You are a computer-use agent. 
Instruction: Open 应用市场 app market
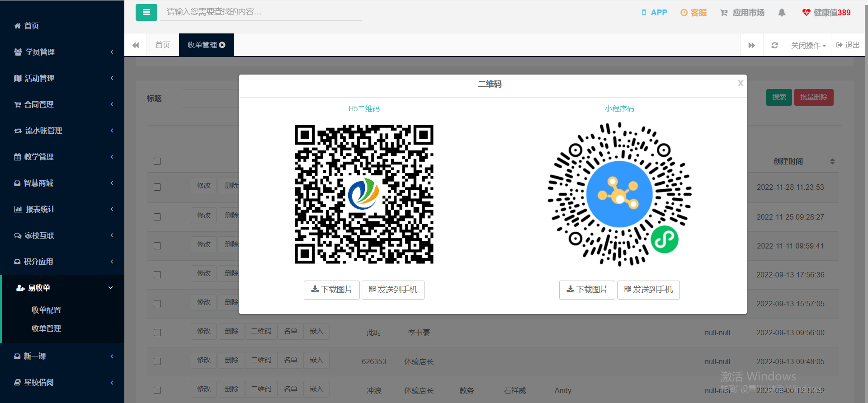pos(742,13)
